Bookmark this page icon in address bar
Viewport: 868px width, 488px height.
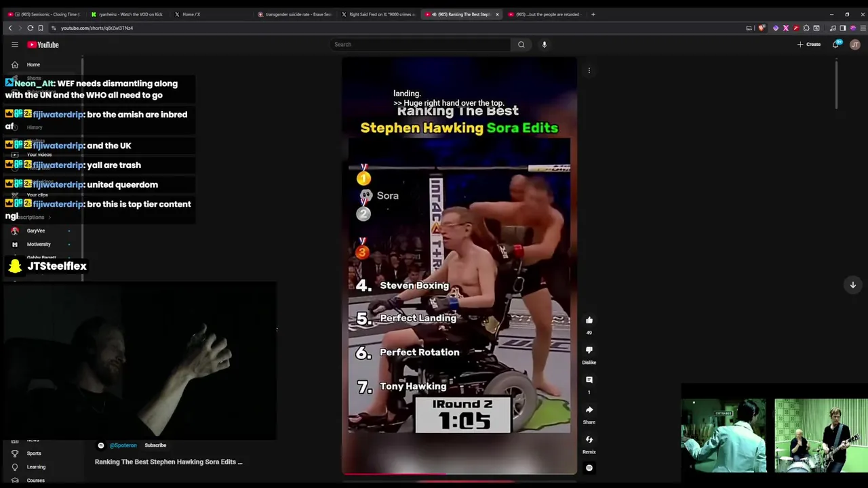pos(41,28)
